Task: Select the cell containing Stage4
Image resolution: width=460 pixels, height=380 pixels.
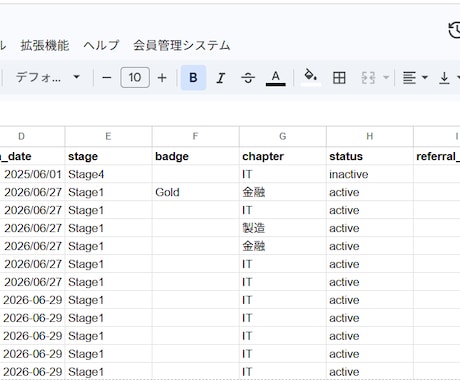Action: click(108, 174)
